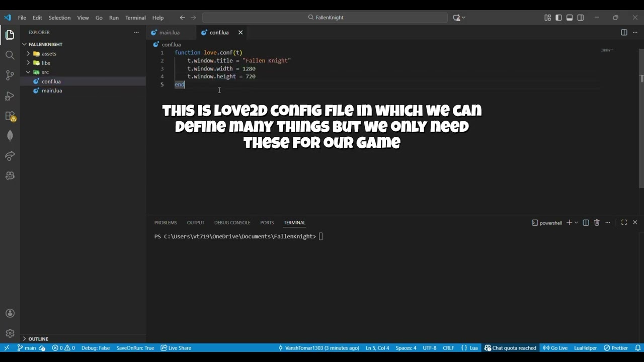Switch to the PROBLEMS panel tab
Viewport: 644px width, 362px height.
166,223
